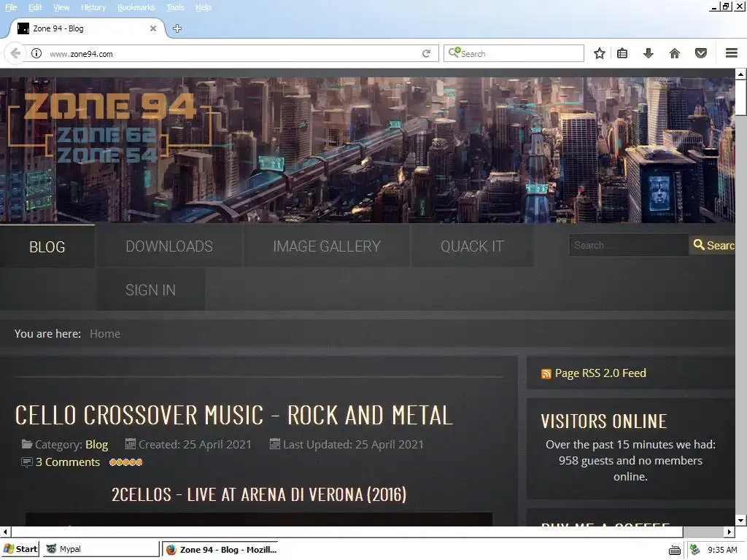Open the IMAGE GALLERY page

point(327,246)
